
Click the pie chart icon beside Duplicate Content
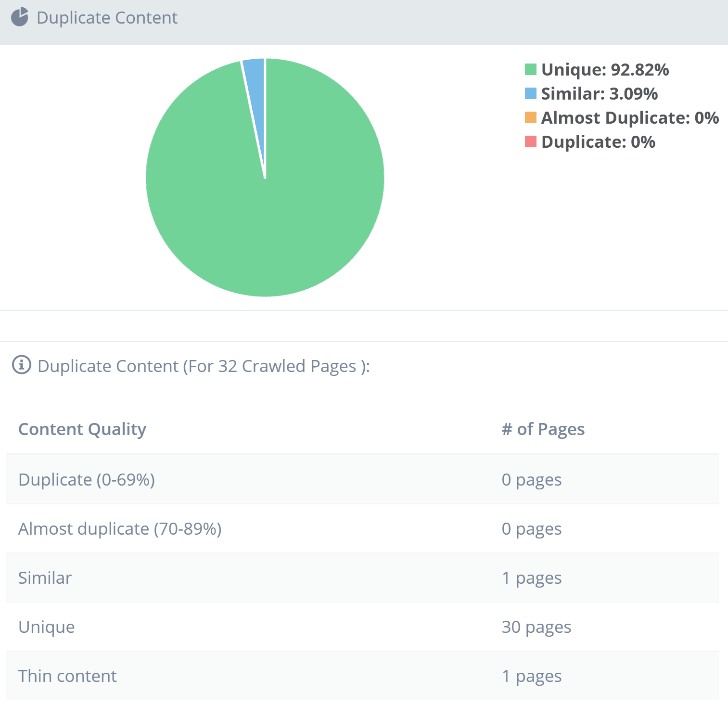click(x=20, y=17)
